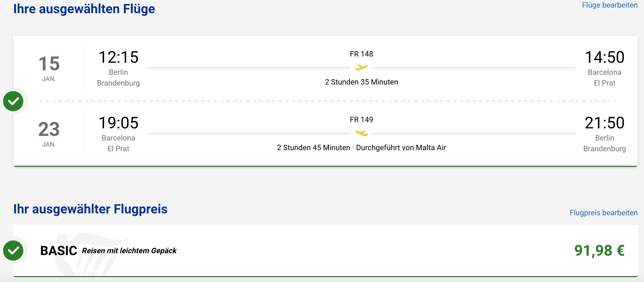This screenshot has height=282, width=644.
Task: Click the 12:15 Berlin departure time
Action: [x=118, y=57]
